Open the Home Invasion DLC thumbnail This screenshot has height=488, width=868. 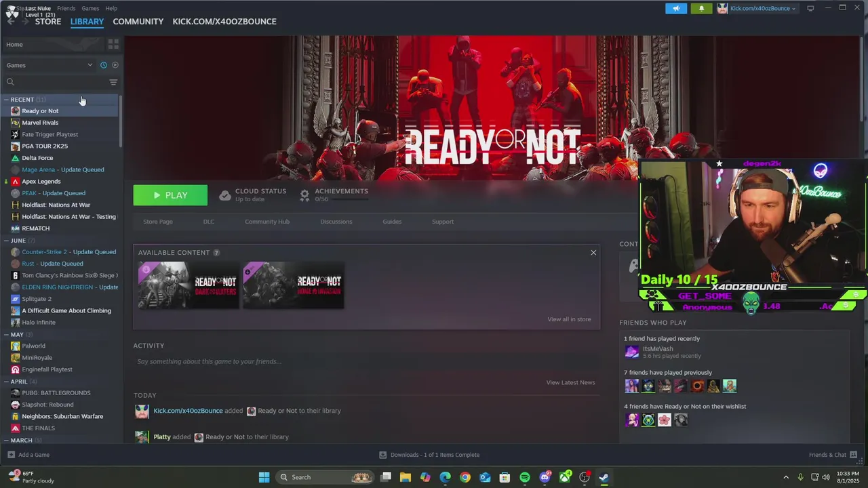pyautogui.click(x=294, y=285)
